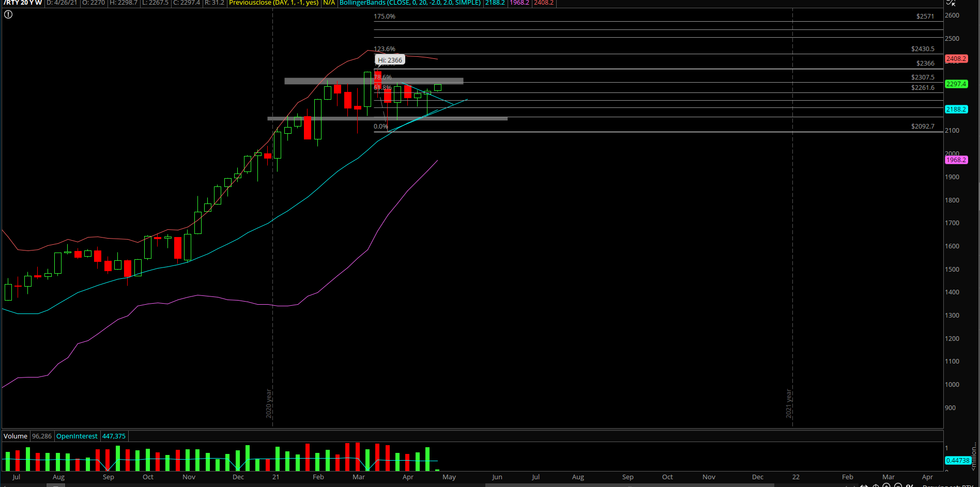The width and height of the screenshot is (980, 487).
Task: Click the H: 2298.7 high value
Action: coord(124,3)
